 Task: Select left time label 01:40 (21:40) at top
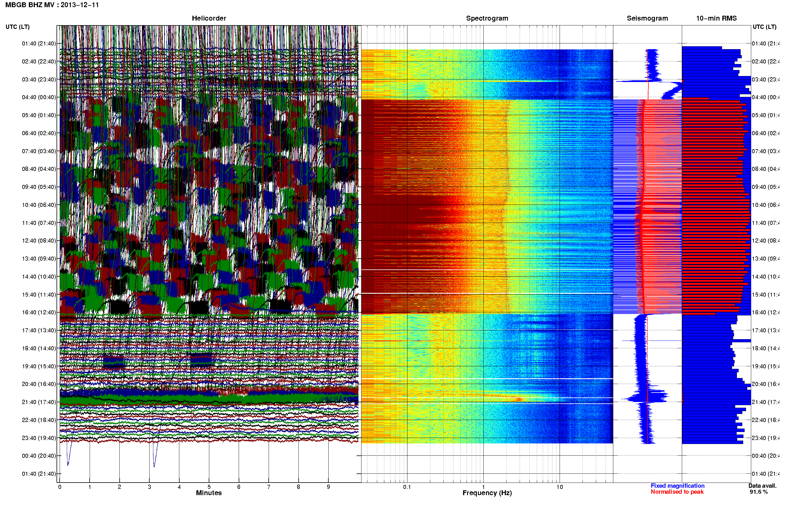pos(39,43)
